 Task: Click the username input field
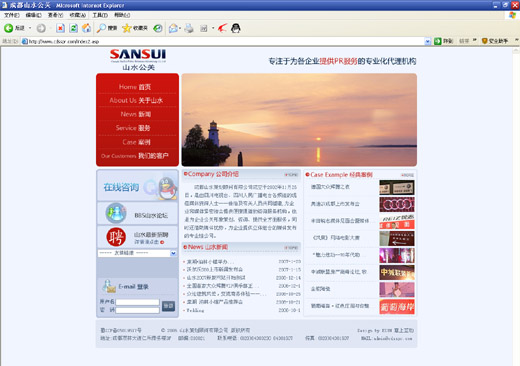tap(137, 302)
